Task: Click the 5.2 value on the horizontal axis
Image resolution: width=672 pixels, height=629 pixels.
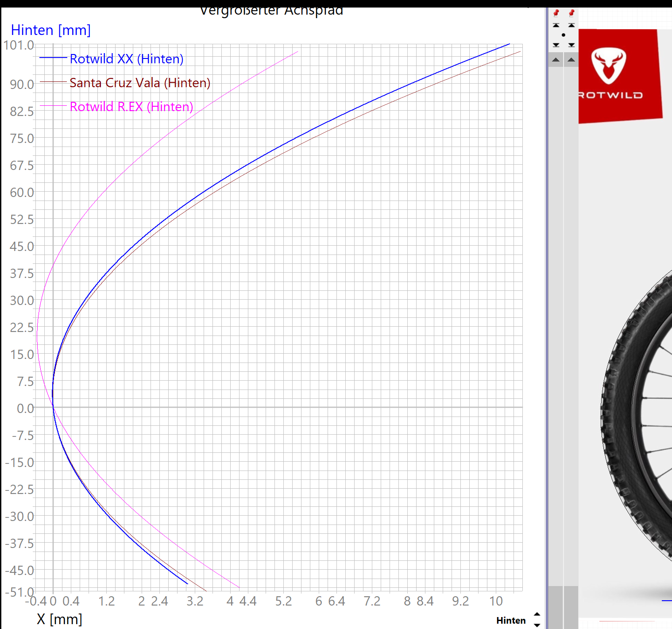Action: 283,601
